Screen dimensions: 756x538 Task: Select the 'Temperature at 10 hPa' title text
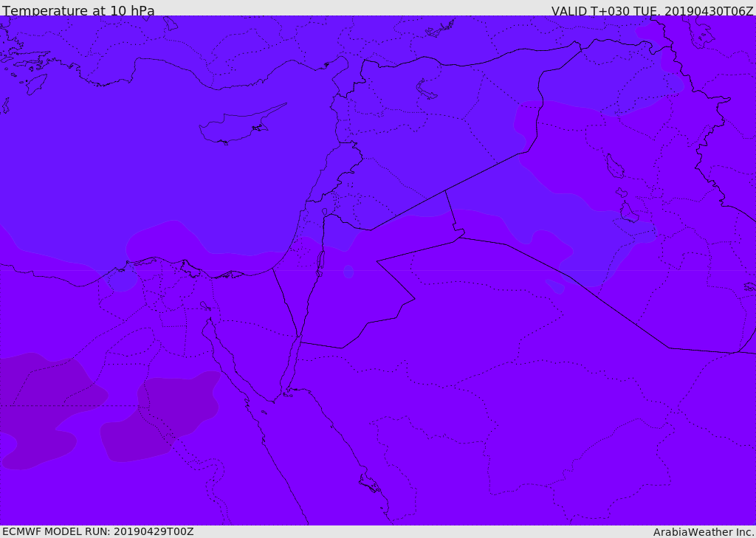(78, 10)
